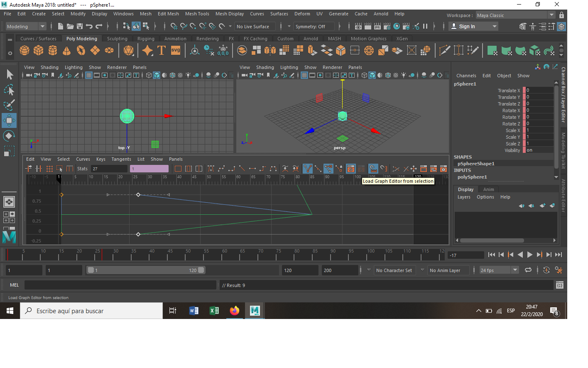
Task: Click the Redo arrow icon
Action: 99,27
